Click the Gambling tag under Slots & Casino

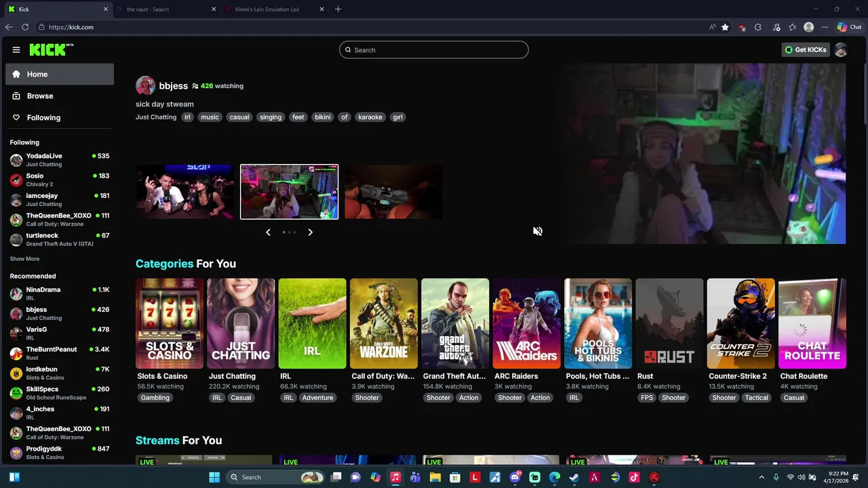tap(155, 398)
